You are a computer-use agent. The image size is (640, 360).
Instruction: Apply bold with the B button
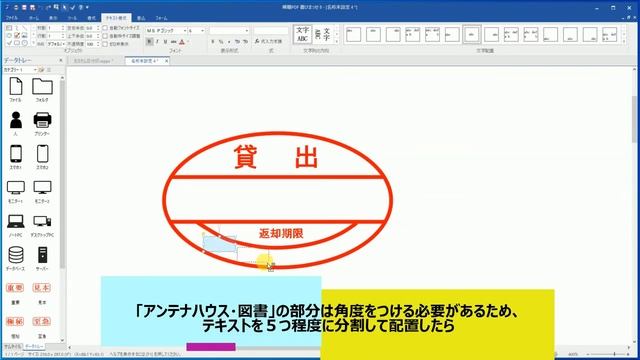pos(150,42)
